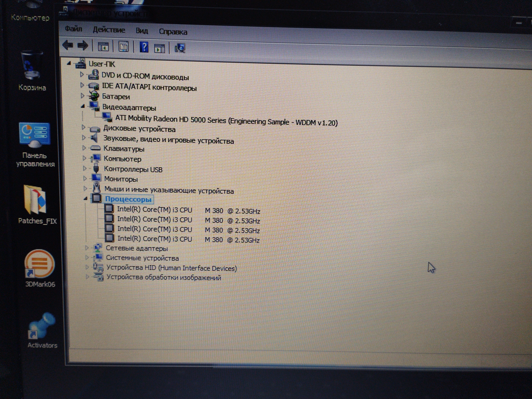The image size is (532, 399).
Task: Collapse the Видеоадаптеры node
Action: tap(83, 106)
